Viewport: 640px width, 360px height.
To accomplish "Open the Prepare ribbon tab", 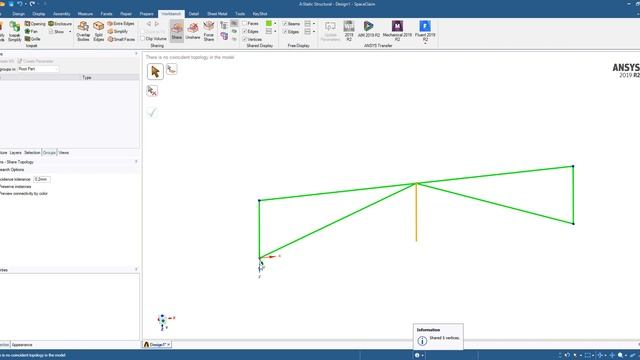I will tap(147, 14).
